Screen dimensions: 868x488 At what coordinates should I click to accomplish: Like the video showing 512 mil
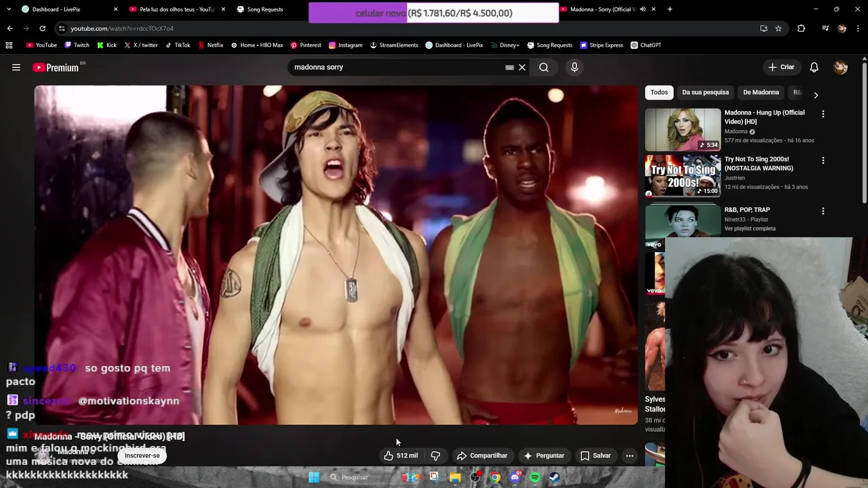401,455
